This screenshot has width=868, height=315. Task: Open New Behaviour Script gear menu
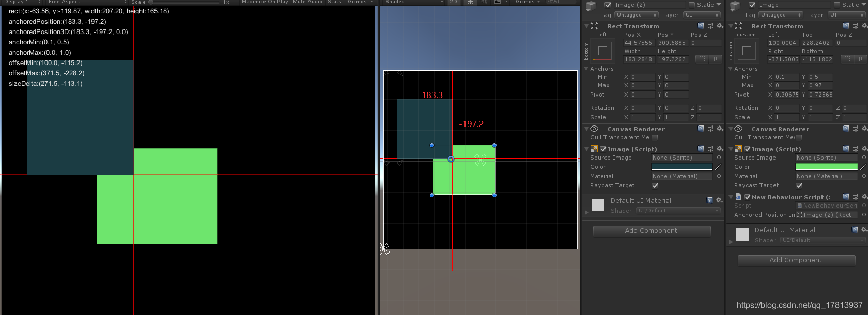[864, 197]
